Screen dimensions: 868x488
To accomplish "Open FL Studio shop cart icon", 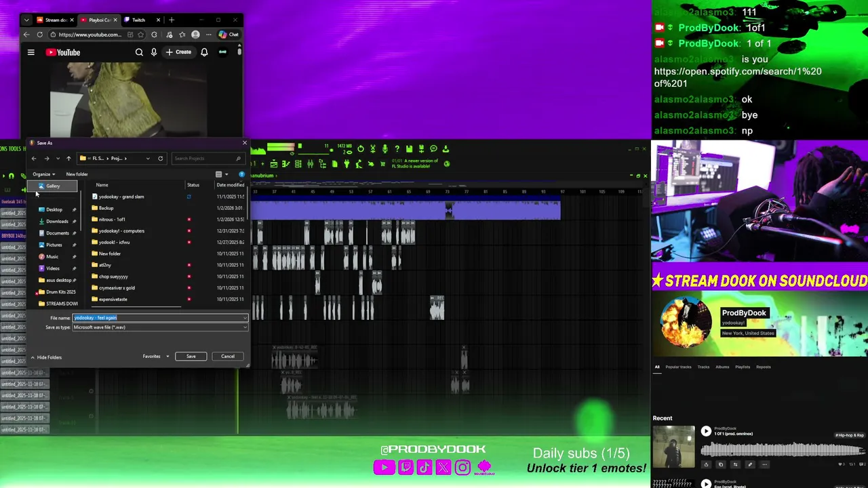I will pos(382,164).
